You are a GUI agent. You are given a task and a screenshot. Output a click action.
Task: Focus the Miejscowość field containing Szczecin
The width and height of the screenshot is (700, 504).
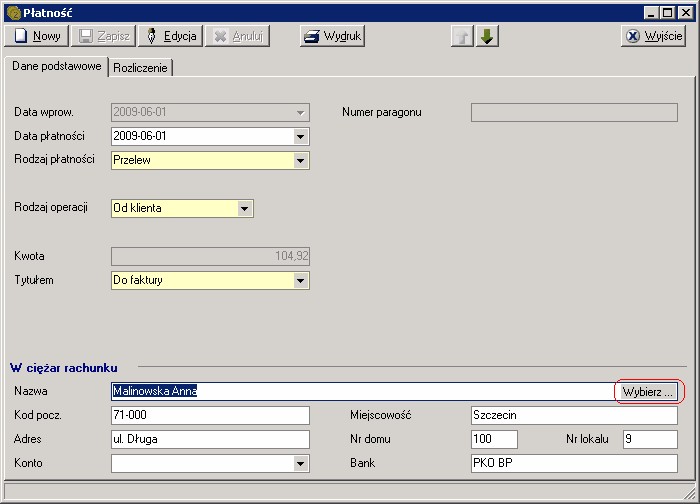(x=573, y=415)
